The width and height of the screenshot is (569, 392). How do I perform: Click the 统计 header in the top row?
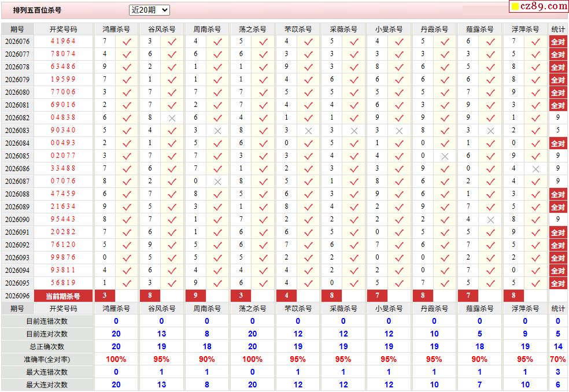558,29
